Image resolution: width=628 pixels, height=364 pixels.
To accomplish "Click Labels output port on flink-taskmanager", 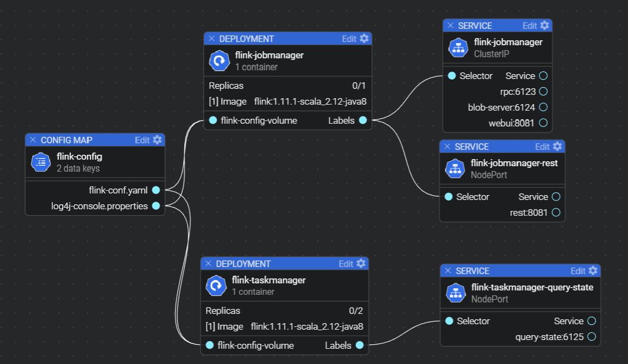I will (x=360, y=345).
